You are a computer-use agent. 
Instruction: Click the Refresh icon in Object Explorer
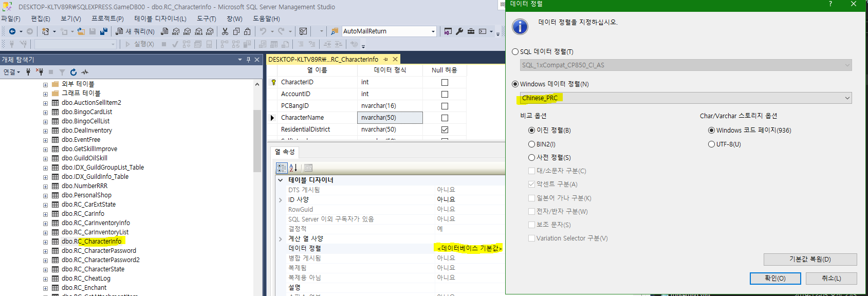click(73, 72)
